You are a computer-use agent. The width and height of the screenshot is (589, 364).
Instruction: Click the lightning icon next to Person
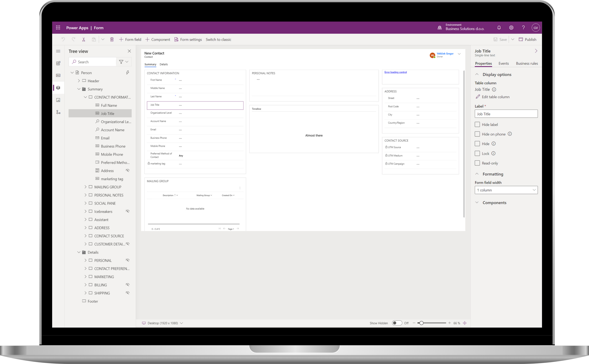click(128, 73)
